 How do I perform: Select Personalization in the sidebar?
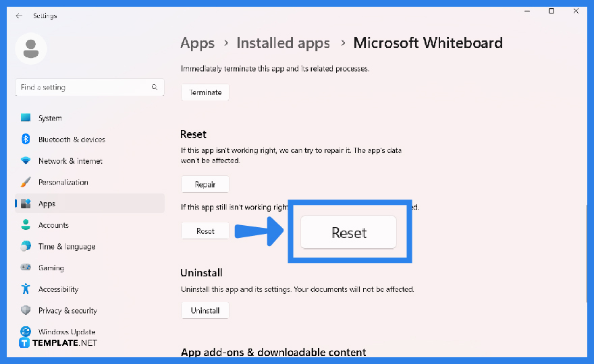90,182
